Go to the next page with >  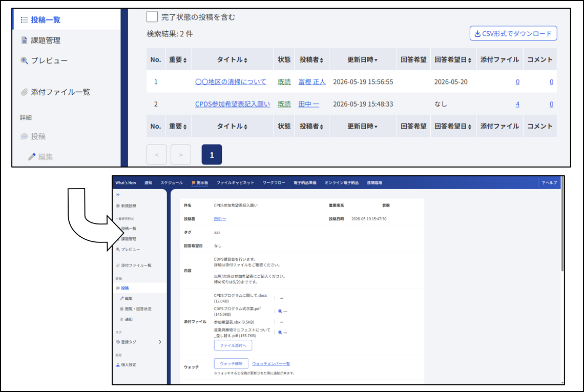pos(181,154)
